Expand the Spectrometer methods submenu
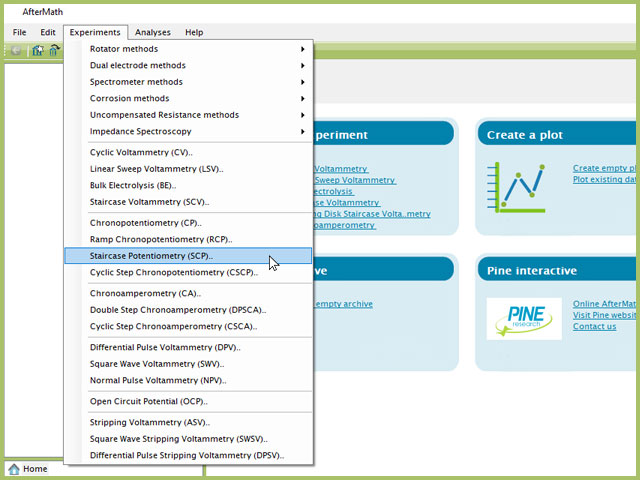Image resolution: width=640 pixels, height=480 pixels. [x=189, y=82]
